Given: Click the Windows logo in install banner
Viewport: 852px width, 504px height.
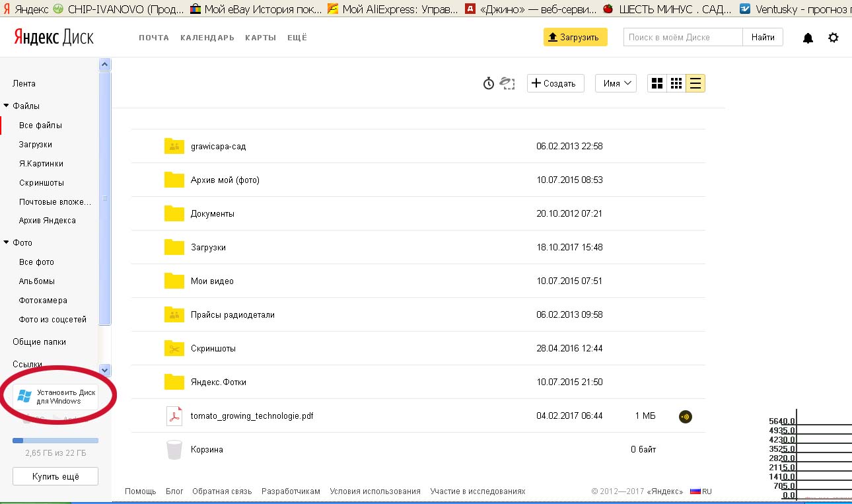Looking at the screenshot, I should pyautogui.click(x=25, y=396).
